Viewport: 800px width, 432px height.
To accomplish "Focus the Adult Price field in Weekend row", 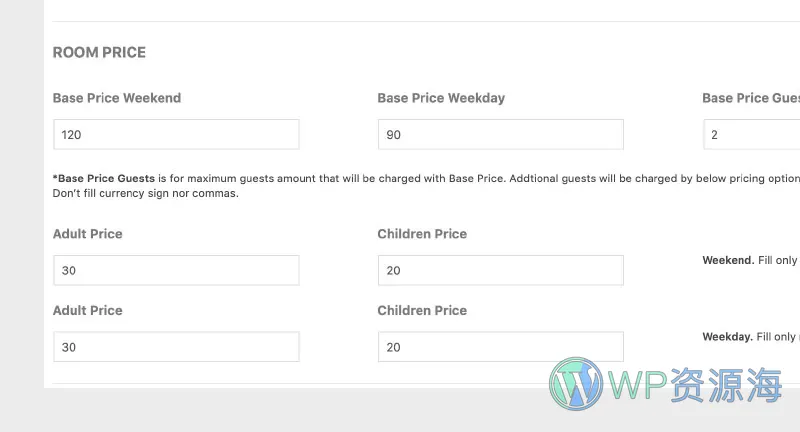I will pos(177,270).
